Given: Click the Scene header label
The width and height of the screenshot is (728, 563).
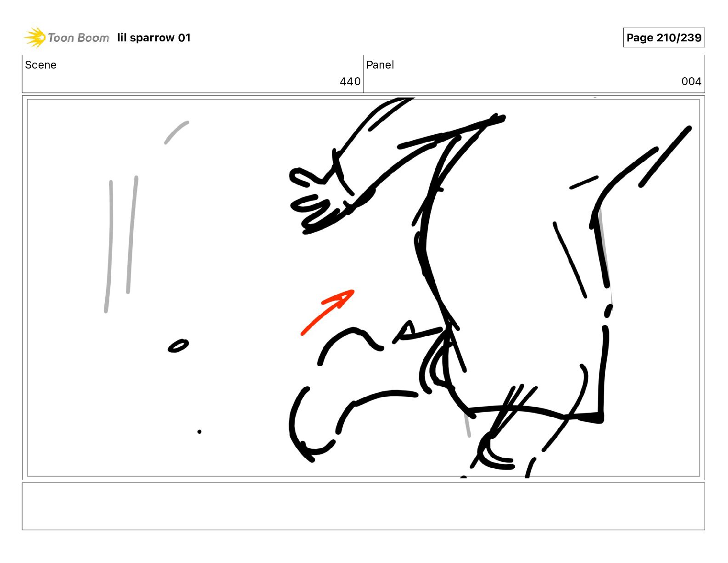Looking at the screenshot, I should [40, 65].
